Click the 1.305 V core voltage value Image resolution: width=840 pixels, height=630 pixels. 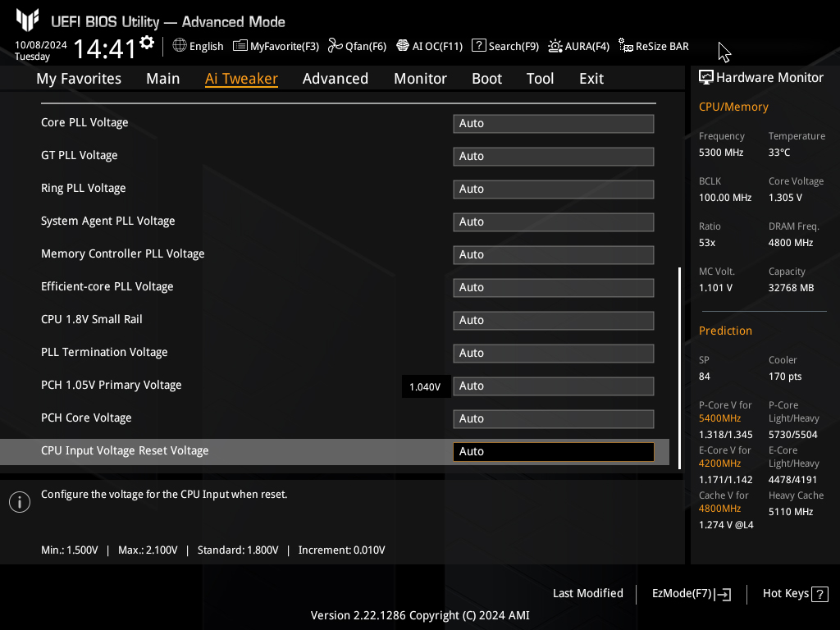[785, 198]
